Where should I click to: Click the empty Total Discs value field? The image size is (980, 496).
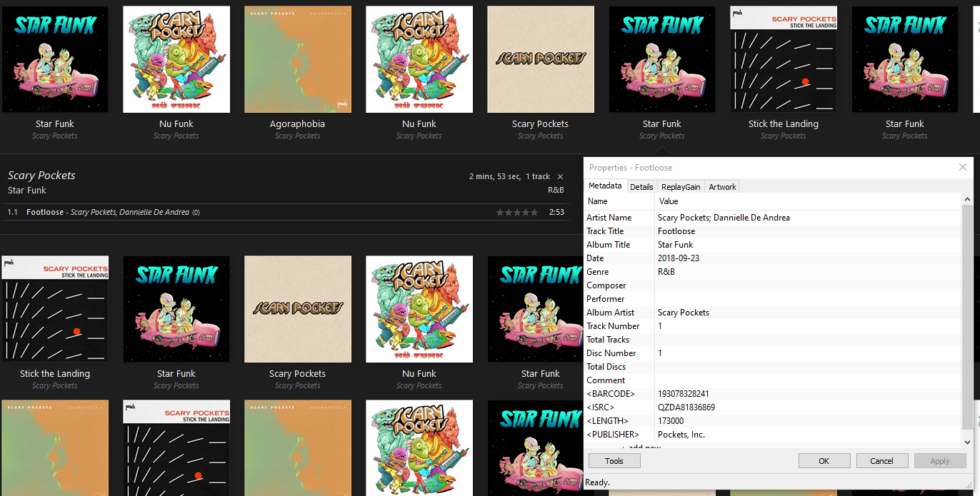(809, 367)
